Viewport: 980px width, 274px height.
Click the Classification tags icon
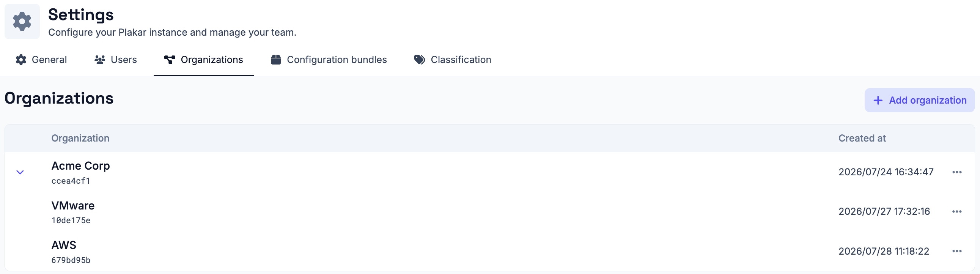click(x=420, y=60)
